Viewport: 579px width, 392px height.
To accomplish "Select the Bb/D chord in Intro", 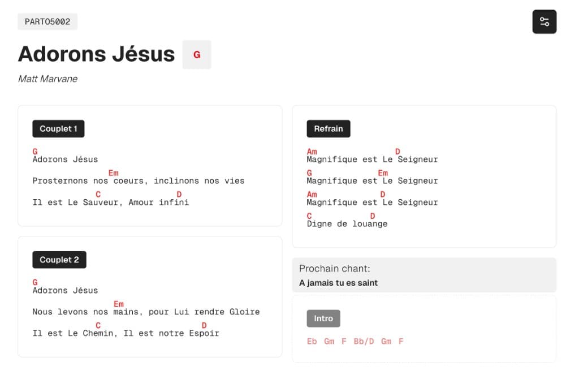I will tap(364, 341).
